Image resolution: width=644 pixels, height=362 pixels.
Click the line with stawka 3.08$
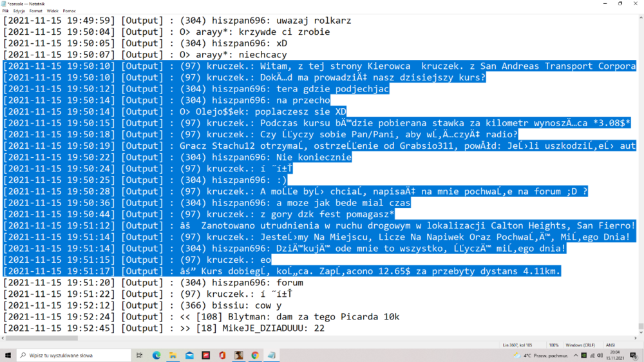tap(317, 123)
